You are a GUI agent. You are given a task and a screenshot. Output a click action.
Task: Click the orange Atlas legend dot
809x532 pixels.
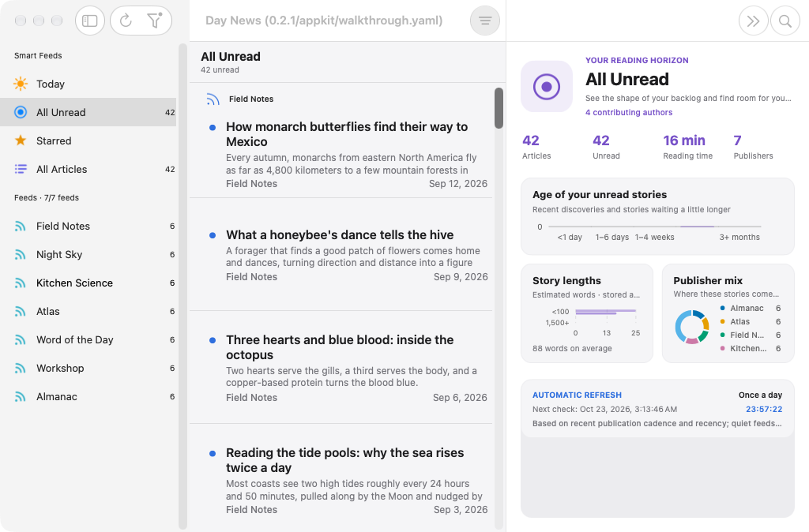click(722, 321)
